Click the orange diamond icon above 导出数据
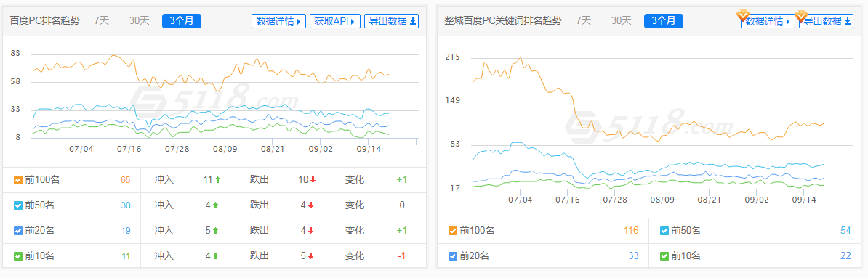 (x=801, y=15)
